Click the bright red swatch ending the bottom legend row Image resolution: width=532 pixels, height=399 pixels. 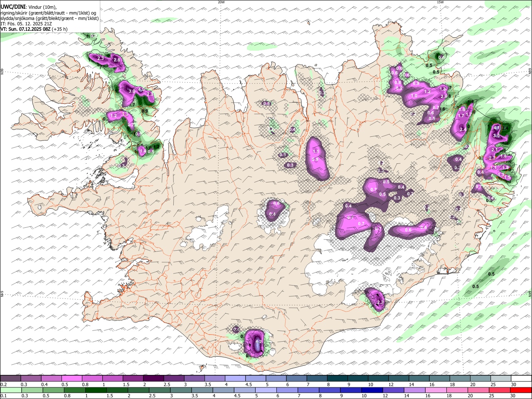coord(521,390)
